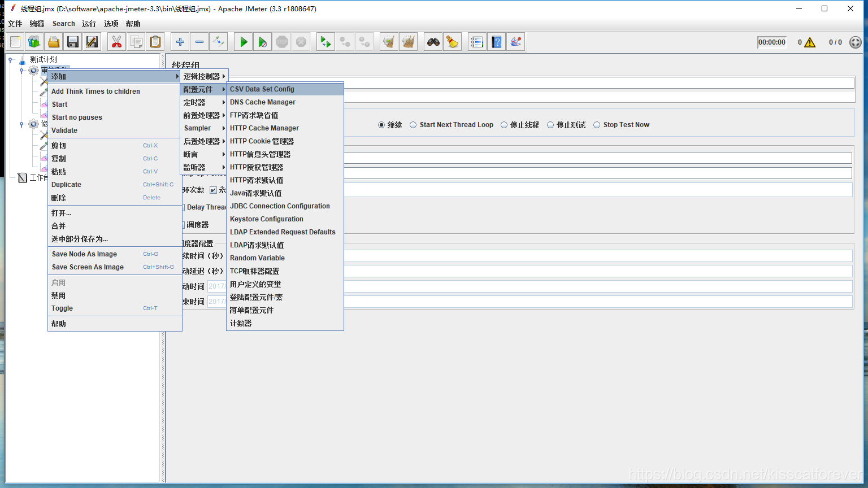This screenshot has height=488, width=868.
Task: Expand the 监听器 submenu
Action: (203, 167)
